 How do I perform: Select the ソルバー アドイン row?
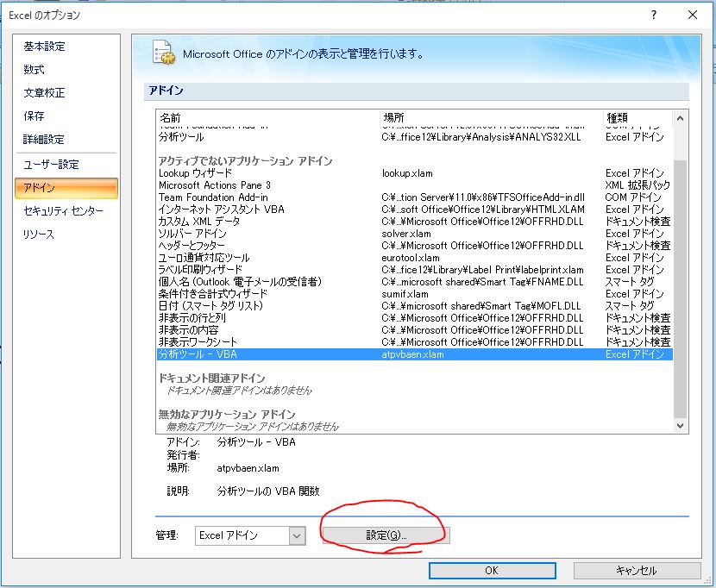point(193,234)
